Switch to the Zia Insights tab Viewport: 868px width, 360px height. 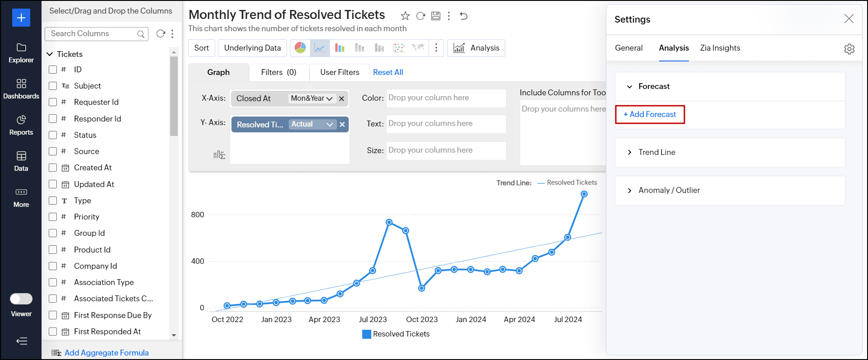click(x=720, y=48)
